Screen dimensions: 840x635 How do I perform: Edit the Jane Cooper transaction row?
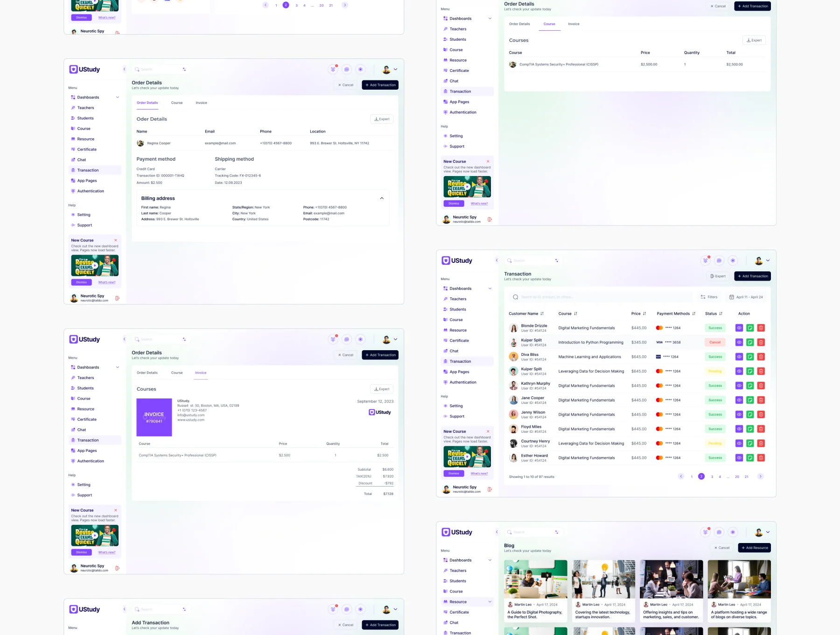tap(750, 400)
